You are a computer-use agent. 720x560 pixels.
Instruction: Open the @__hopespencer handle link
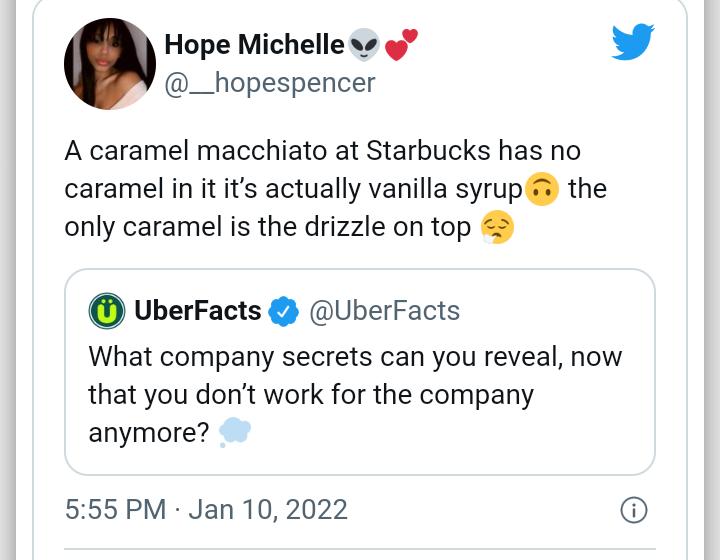pos(270,83)
